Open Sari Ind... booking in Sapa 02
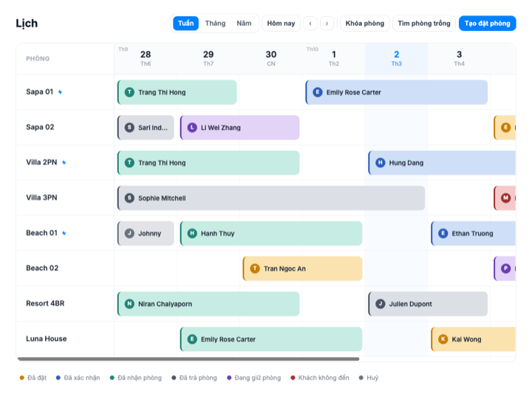This screenshot has width=532, height=403. (146, 128)
